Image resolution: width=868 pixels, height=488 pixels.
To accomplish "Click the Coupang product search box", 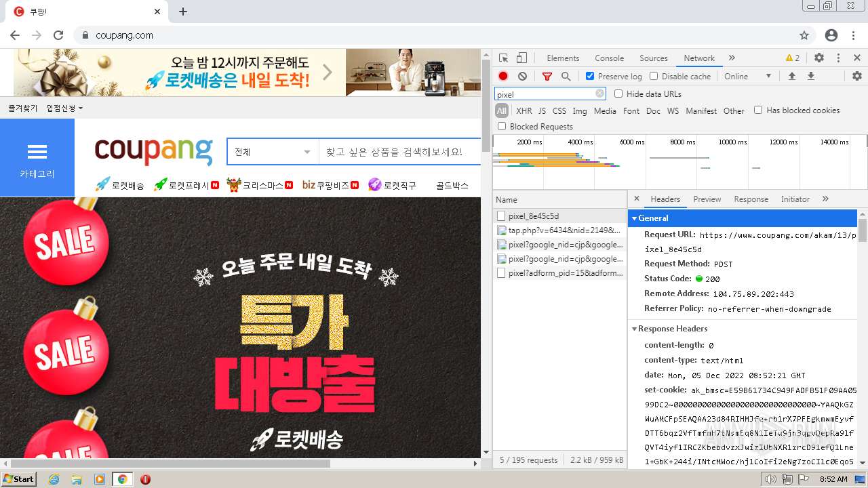I will [401, 152].
